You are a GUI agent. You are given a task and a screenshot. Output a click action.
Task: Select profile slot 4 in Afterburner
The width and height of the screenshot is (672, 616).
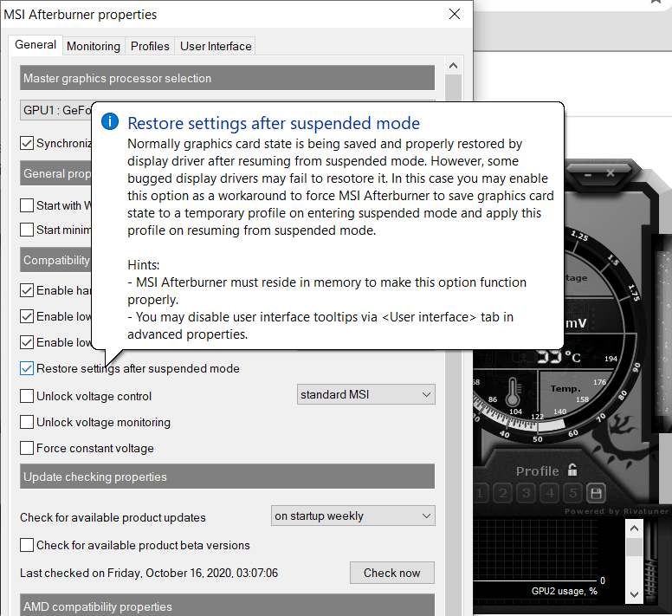(550, 493)
